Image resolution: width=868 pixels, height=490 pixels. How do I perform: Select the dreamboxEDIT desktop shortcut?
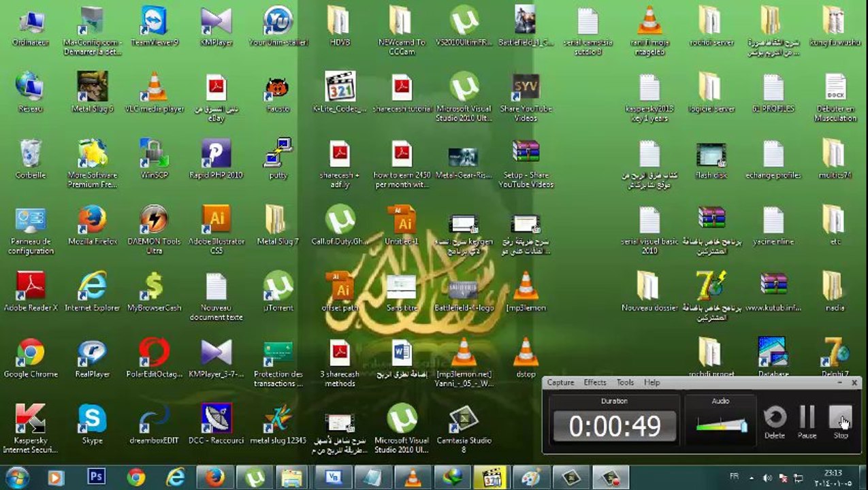click(155, 424)
